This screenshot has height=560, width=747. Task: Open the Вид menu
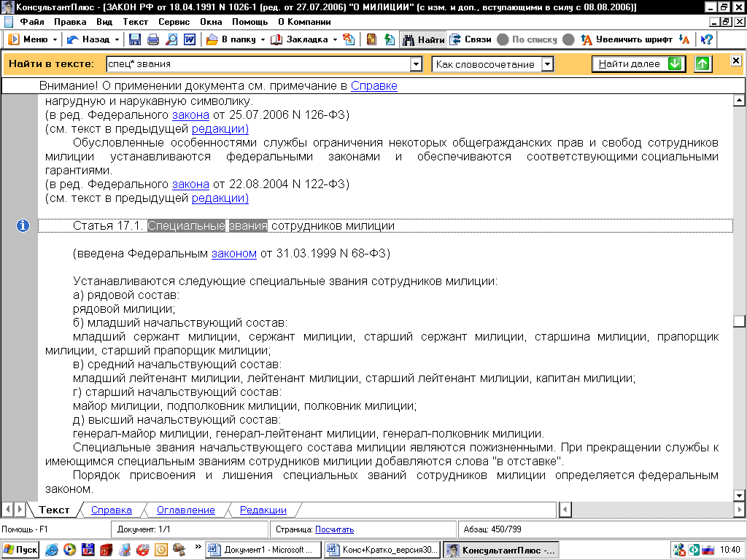[x=104, y=22]
